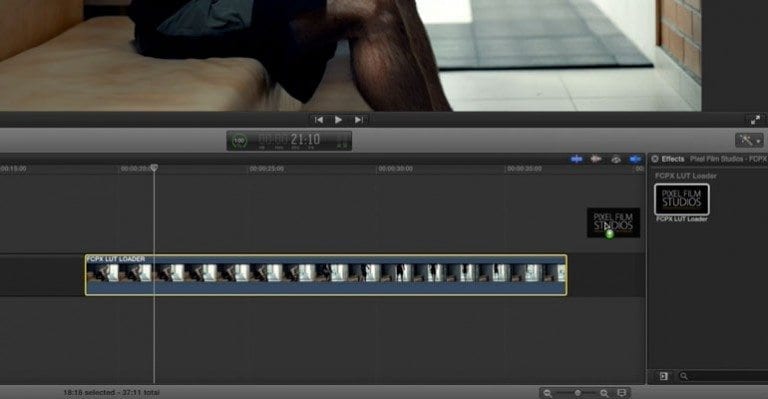Zoom out the timeline with the minus magnifier
Image resolution: width=768 pixels, height=399 pixels.
pyautogui.click(x=548, y=393)
